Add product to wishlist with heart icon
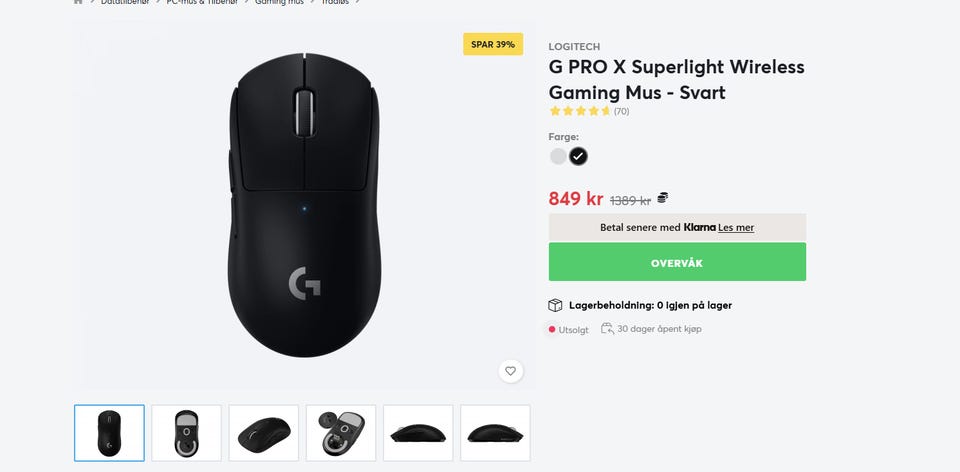 pyautogui.click(x=511, y=370)
